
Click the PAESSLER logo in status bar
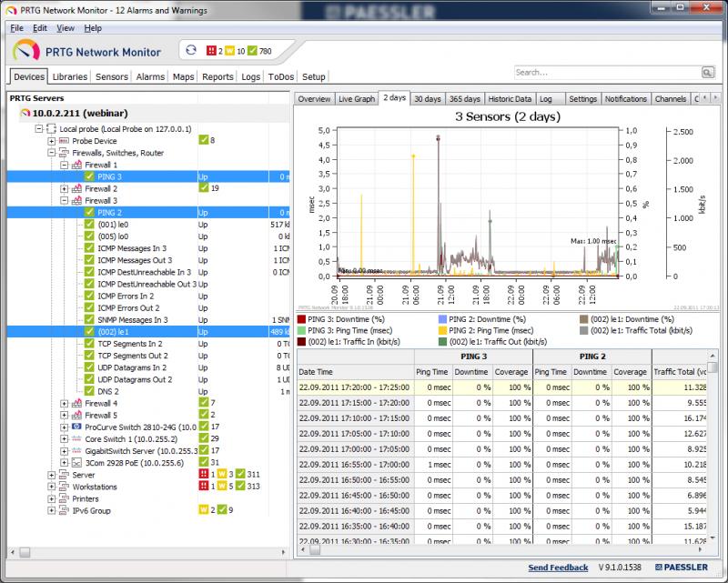(682, 568)
